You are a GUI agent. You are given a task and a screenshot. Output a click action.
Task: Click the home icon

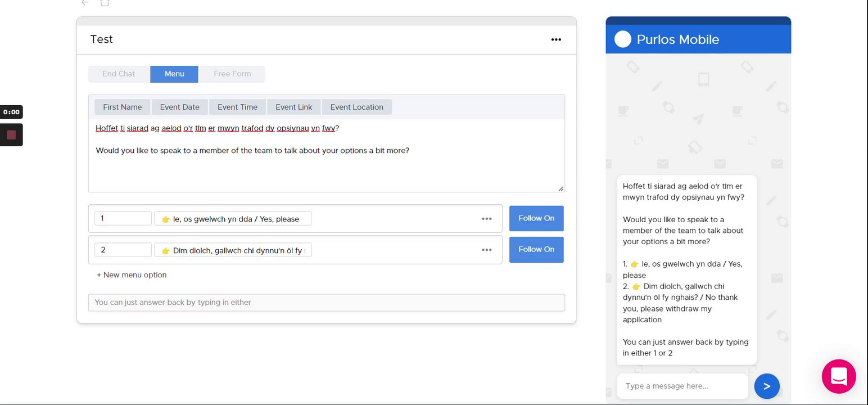[105, 3]
